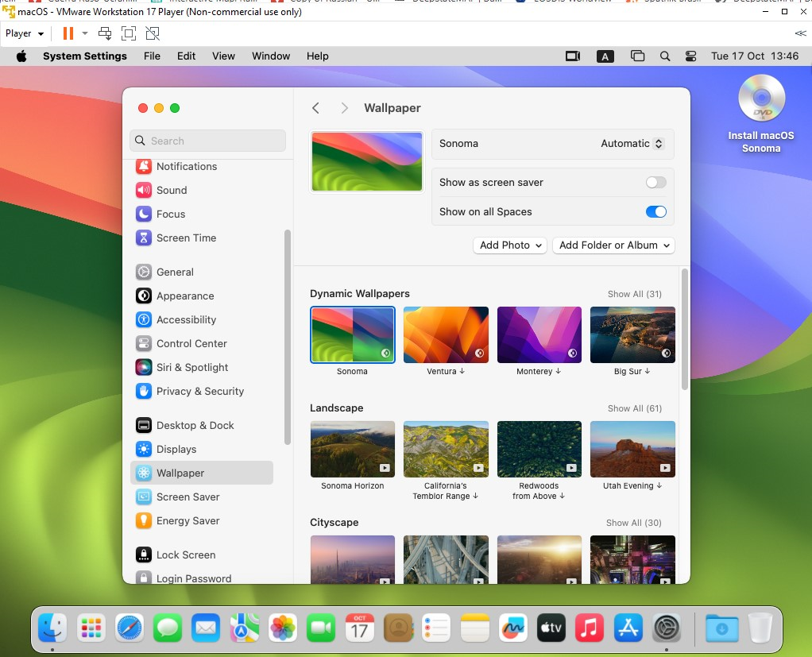Open Control Center settings pane
Viewport: 812px width, 657px height.
[191, 343]
